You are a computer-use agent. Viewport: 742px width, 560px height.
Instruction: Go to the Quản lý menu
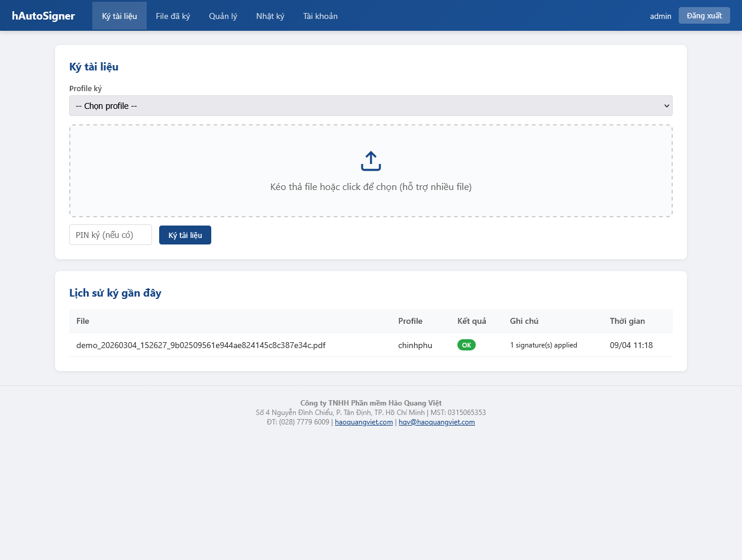223,16
